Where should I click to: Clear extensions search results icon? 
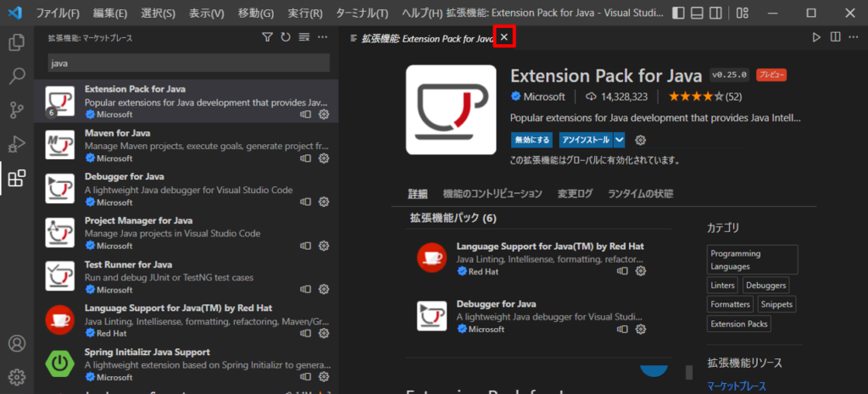(304, 37)
